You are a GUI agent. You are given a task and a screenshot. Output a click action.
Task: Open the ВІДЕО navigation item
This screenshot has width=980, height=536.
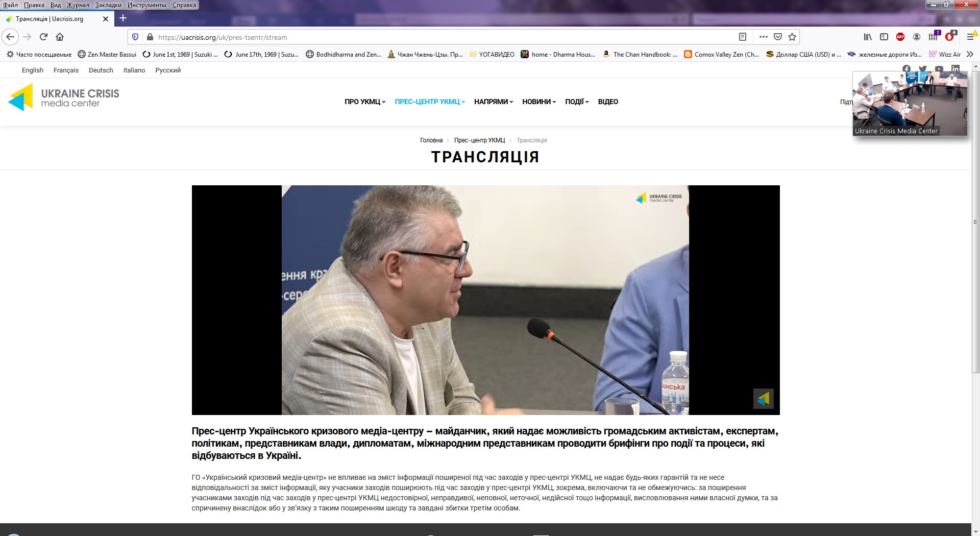[608, 102]
